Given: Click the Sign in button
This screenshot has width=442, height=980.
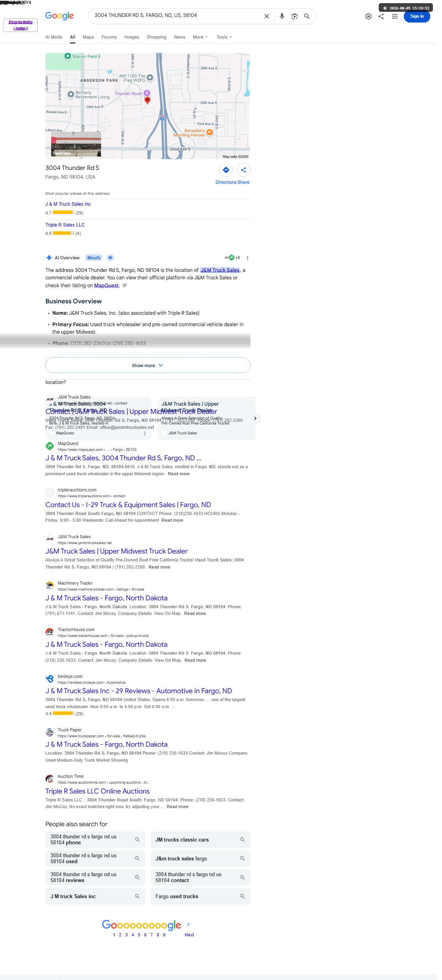Looking at the screenshot, I should (x=417, y=16).
